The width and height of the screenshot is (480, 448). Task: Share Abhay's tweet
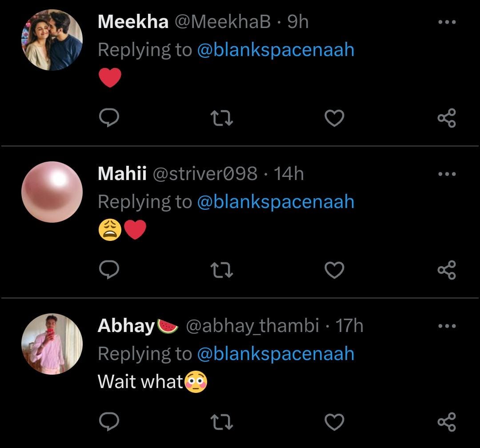447,422
